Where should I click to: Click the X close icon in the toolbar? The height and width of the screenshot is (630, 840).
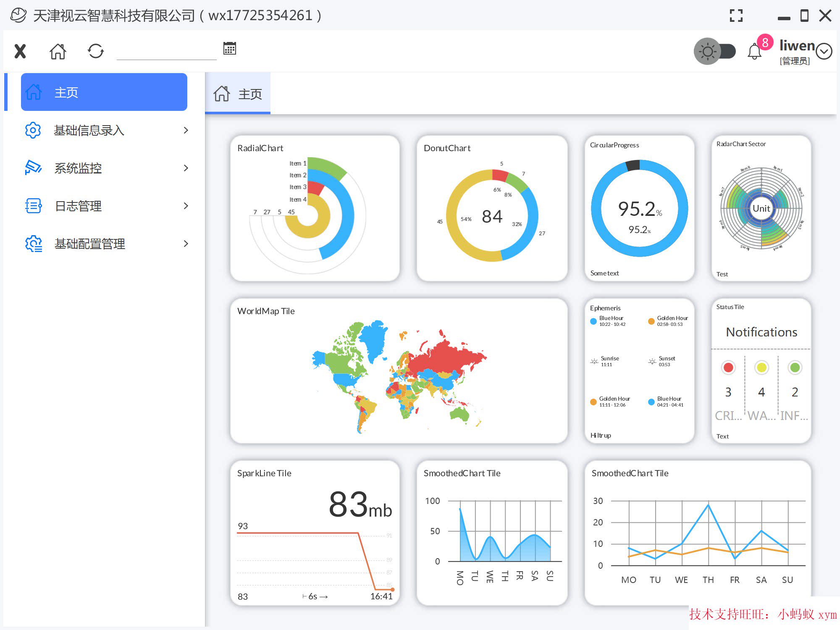[19, 50]
